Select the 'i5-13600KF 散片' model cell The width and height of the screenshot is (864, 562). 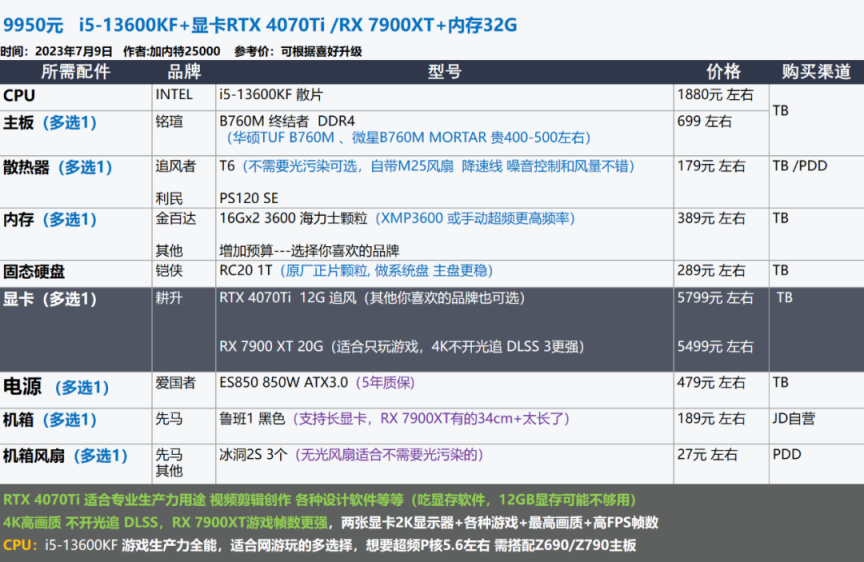click(x=271, y=95)
